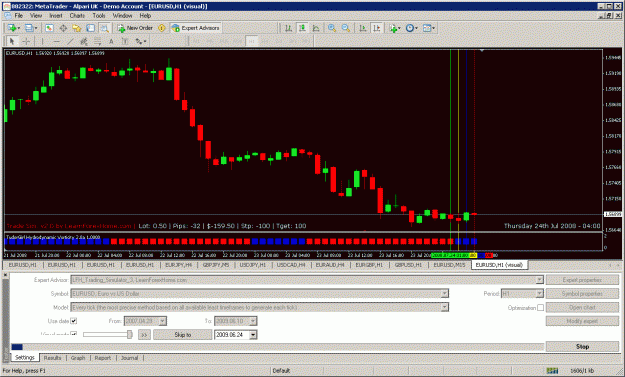
Task: Click the Stop button
Action: click(x=582, y=347)
